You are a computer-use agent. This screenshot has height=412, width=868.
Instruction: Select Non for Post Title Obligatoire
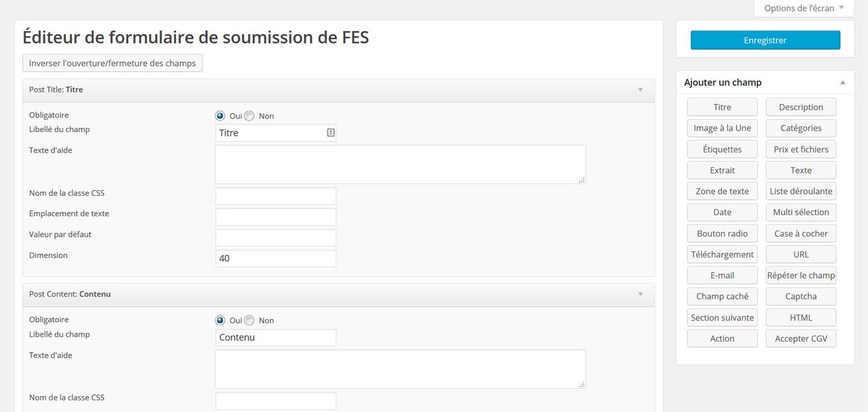pyautogui.click(x=249, y=116)
